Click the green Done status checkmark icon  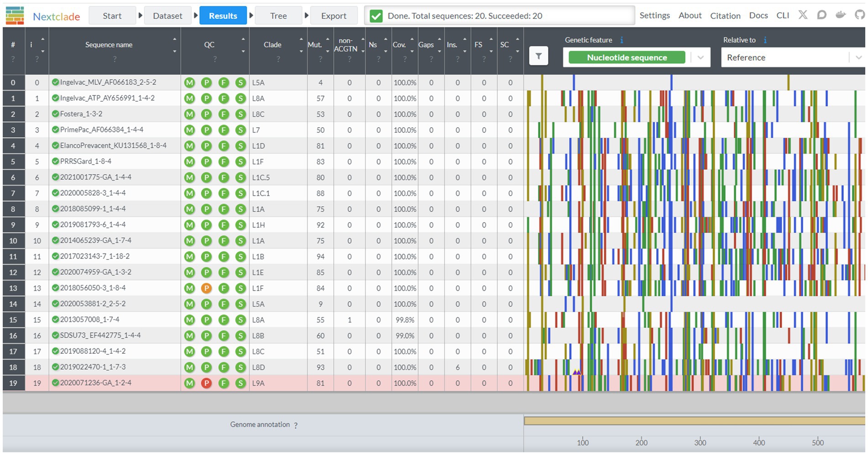[376, 16]
